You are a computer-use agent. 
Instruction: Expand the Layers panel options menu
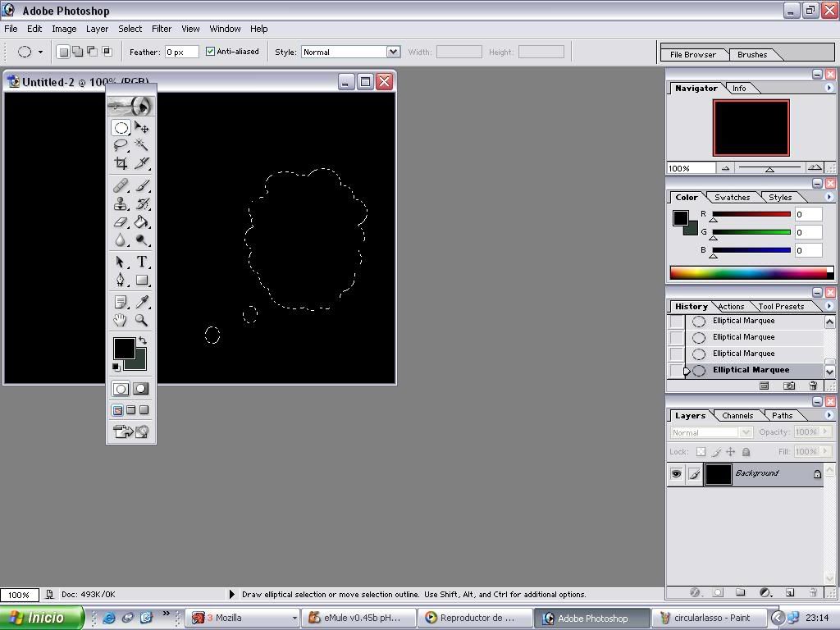[x=829, y=415]
